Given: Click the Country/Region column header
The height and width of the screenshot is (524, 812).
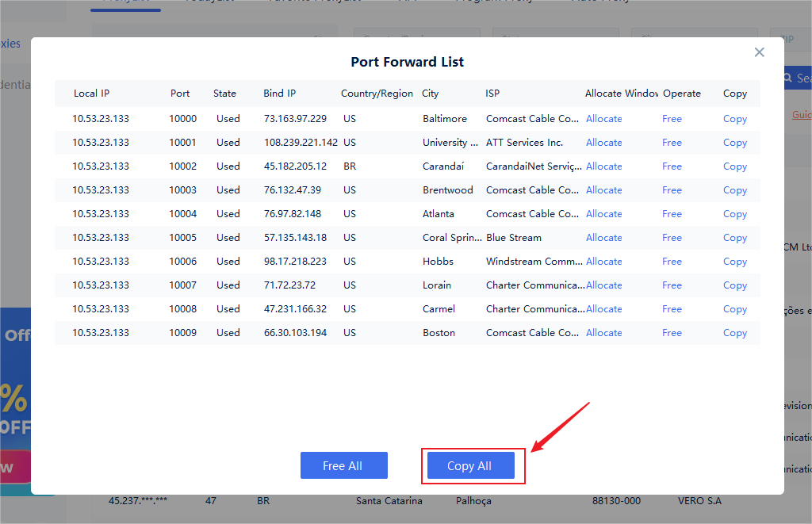Looking at the screenshot, I should 377,94.
